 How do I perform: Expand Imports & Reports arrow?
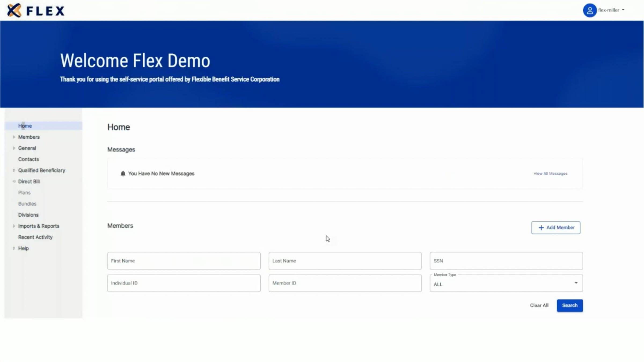[14, 226]
